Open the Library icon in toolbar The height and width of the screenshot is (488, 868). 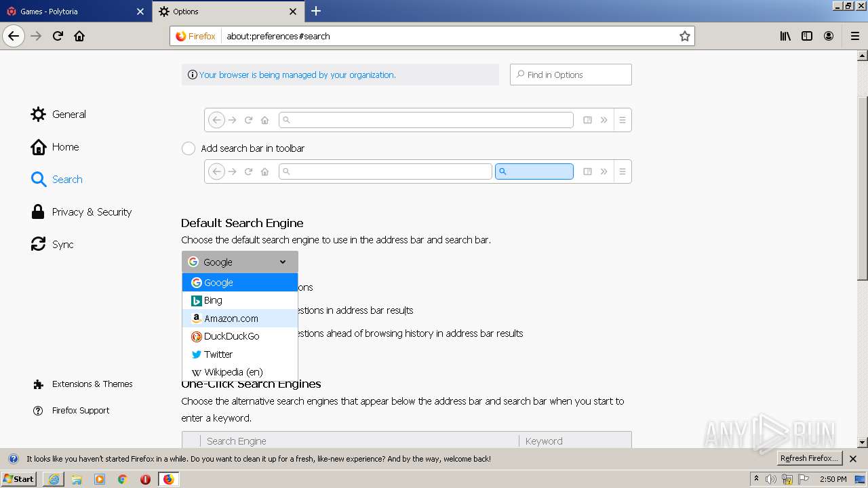785,36
